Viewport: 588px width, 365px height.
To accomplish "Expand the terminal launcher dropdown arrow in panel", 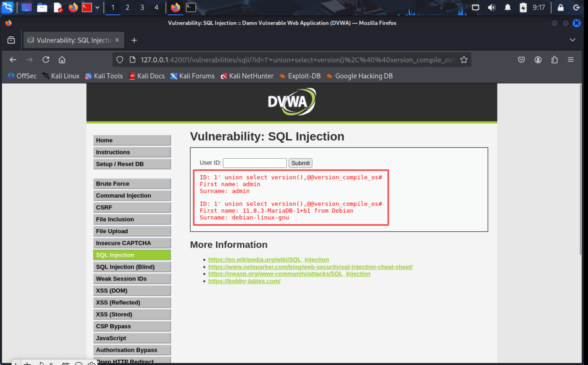I will pyautogui.click(x=97, y=8).
